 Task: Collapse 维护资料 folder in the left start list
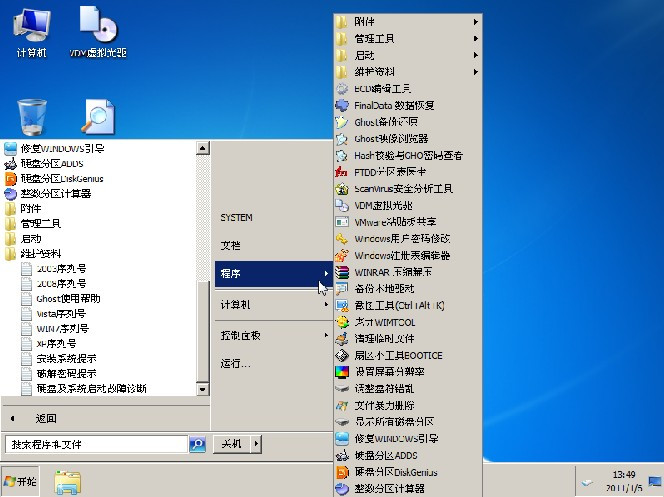coord(99,254)
